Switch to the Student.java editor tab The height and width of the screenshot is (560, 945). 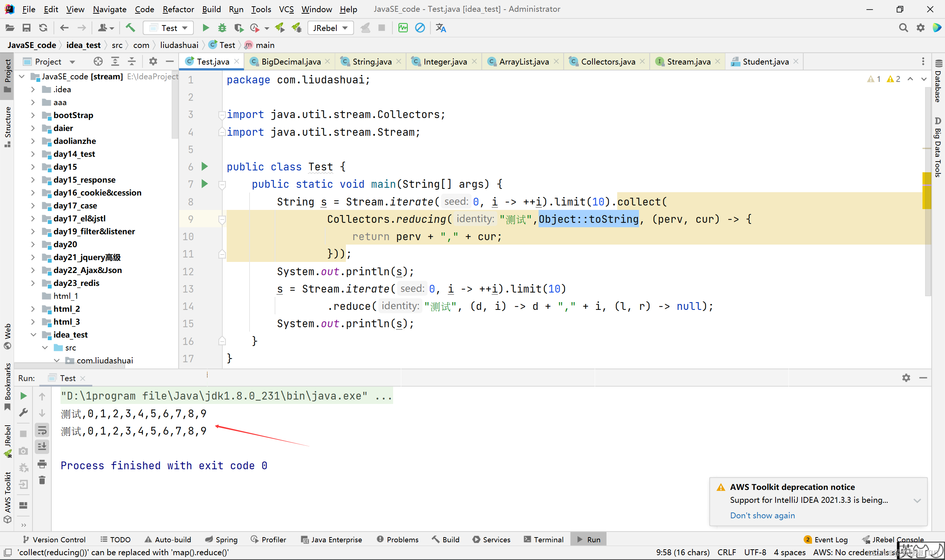coord(766,61)
